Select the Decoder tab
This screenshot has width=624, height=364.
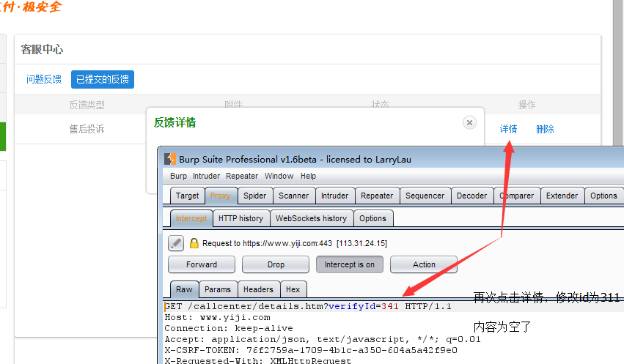coord(471,196)
